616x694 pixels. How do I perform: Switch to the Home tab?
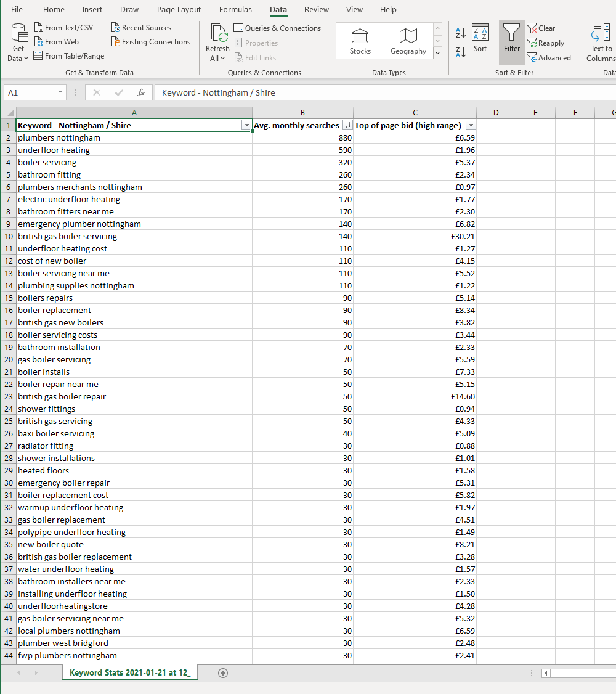(x=54, y=9)
